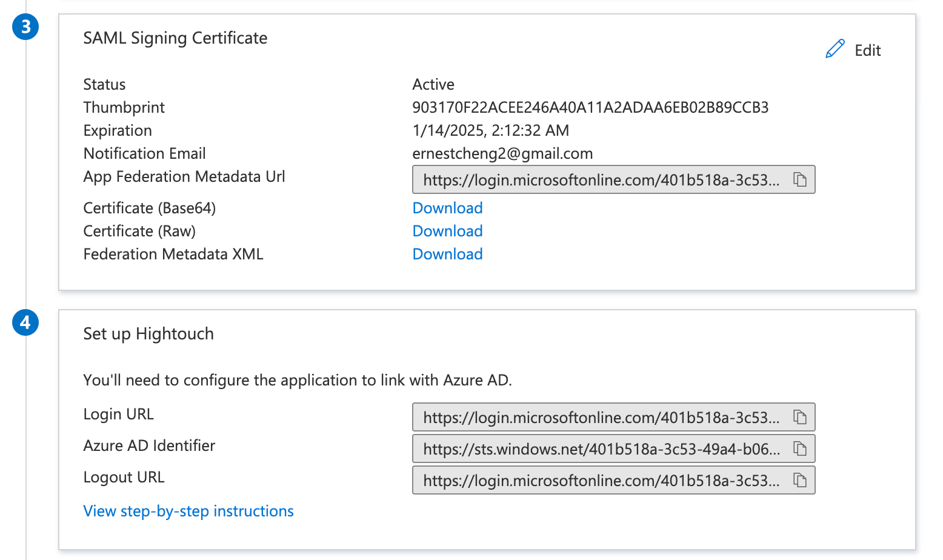Click the Azure AD configuration instruction sentence
Screen dimensions: 943x560
298,380
